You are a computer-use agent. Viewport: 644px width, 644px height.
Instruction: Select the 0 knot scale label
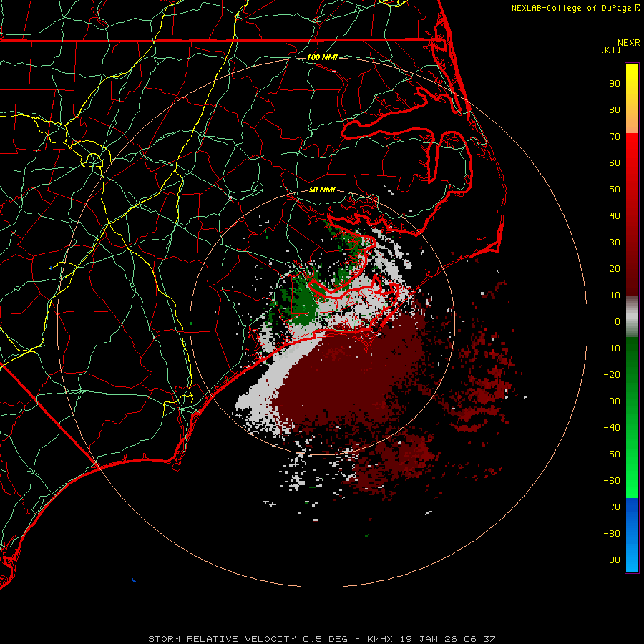tap(618, 321)
